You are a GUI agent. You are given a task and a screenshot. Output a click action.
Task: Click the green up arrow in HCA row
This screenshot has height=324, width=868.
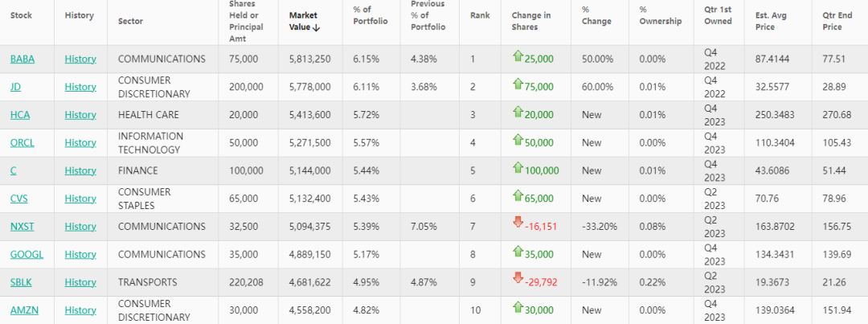(518, 112)
